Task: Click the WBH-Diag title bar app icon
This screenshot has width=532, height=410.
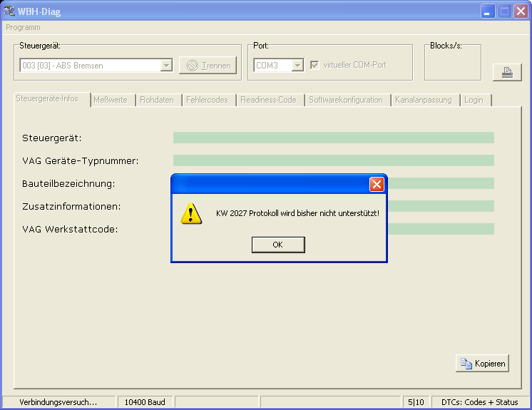Action: (x=10, y=11)
